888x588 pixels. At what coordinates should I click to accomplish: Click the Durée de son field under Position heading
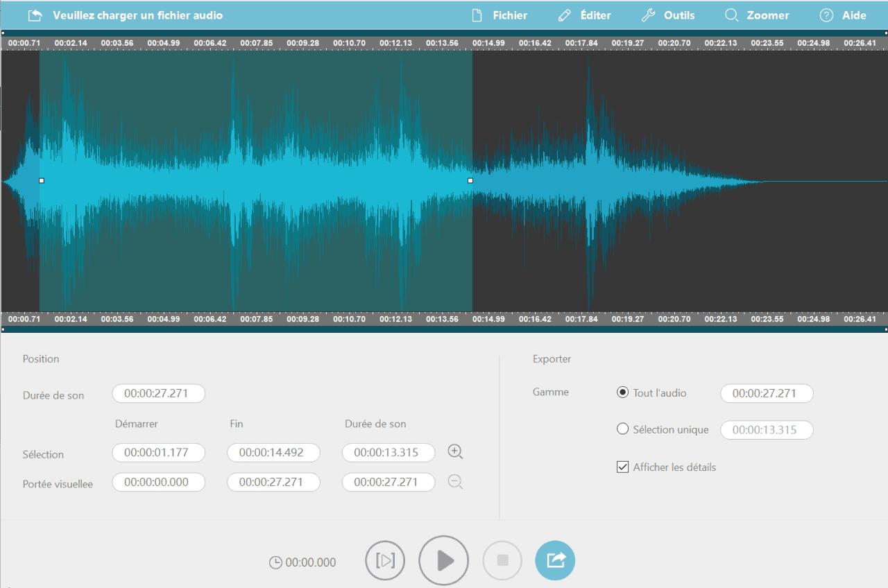[x=159, y=394]
